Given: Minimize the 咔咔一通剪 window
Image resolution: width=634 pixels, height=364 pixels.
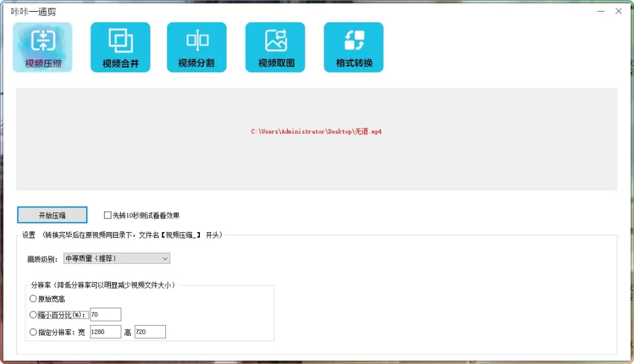Looking at the screenshot, I should pos(601,11).
